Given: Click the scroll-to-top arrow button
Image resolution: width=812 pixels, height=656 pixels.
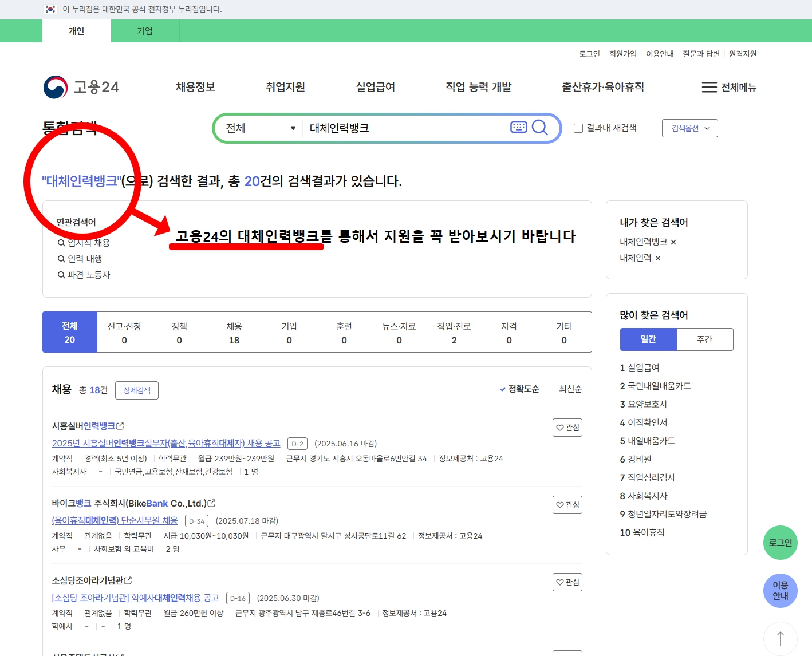Looking at the screenshot, I should tap(780, 638).
